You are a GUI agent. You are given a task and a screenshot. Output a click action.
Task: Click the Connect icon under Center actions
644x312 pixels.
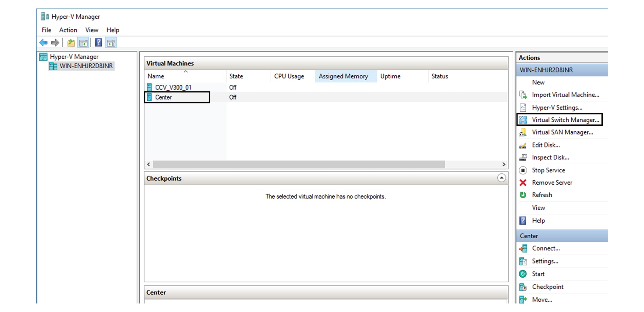pos(523,248)
